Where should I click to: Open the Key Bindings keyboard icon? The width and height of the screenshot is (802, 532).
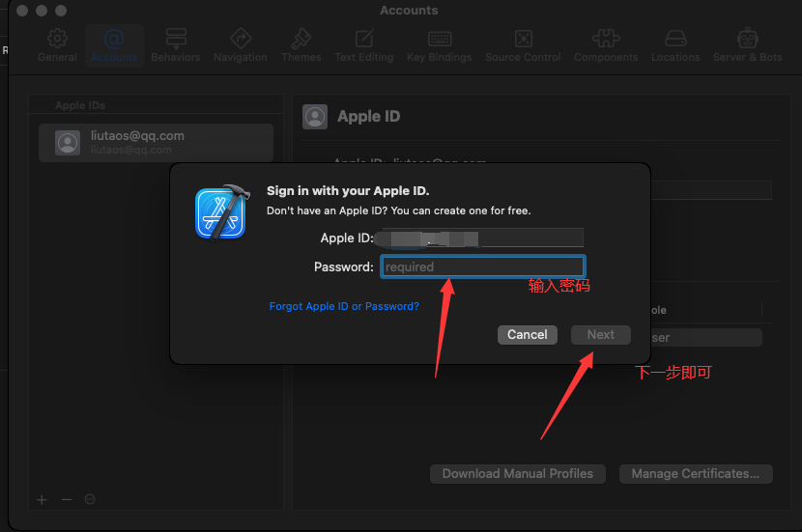point(440,39)
